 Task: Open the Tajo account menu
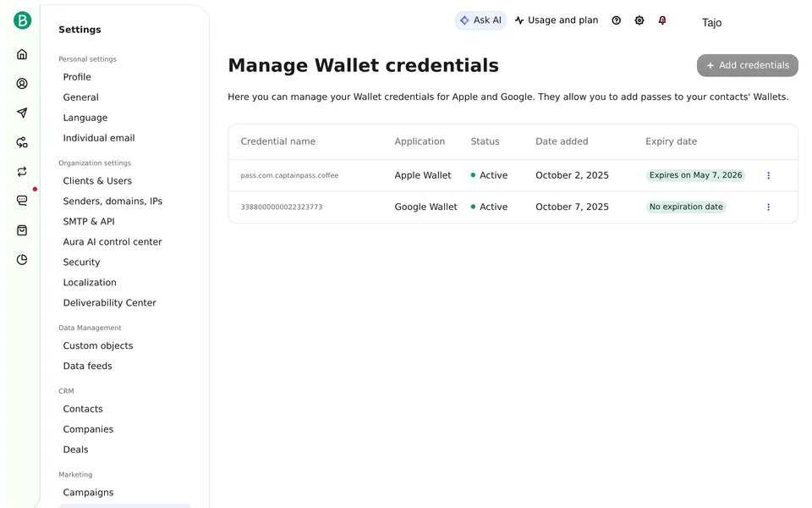(x=711, y=22)
